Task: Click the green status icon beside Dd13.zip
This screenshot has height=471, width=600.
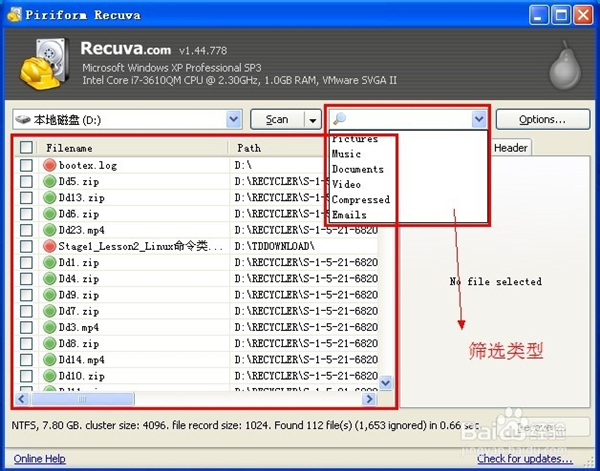Action: (49, 197)
